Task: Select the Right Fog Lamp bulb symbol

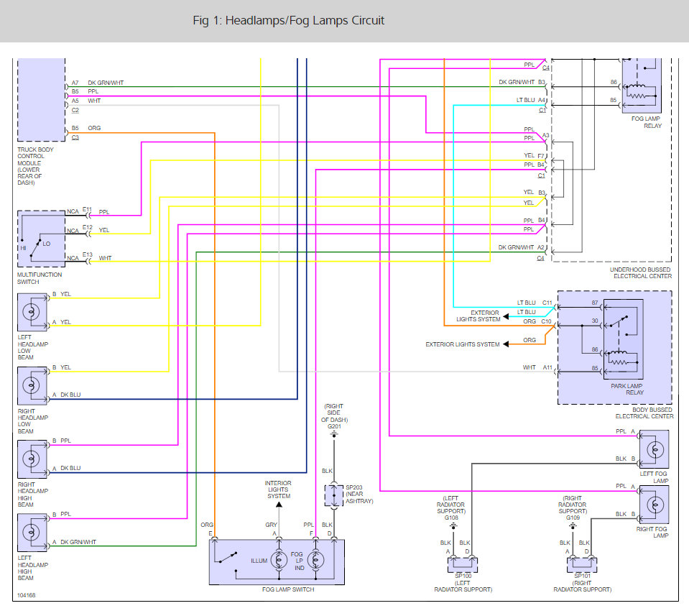Action: coord(655,505)
